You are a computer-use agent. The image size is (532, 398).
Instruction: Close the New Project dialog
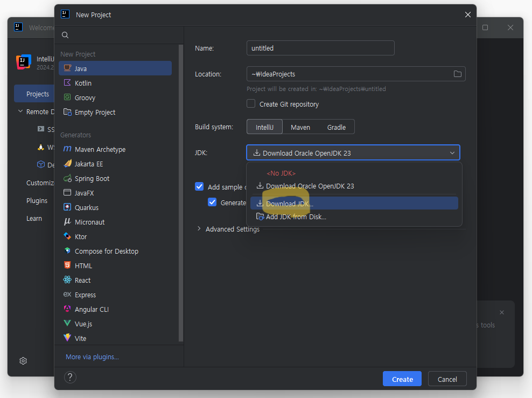pyautogui.click(x=467, y=15)
